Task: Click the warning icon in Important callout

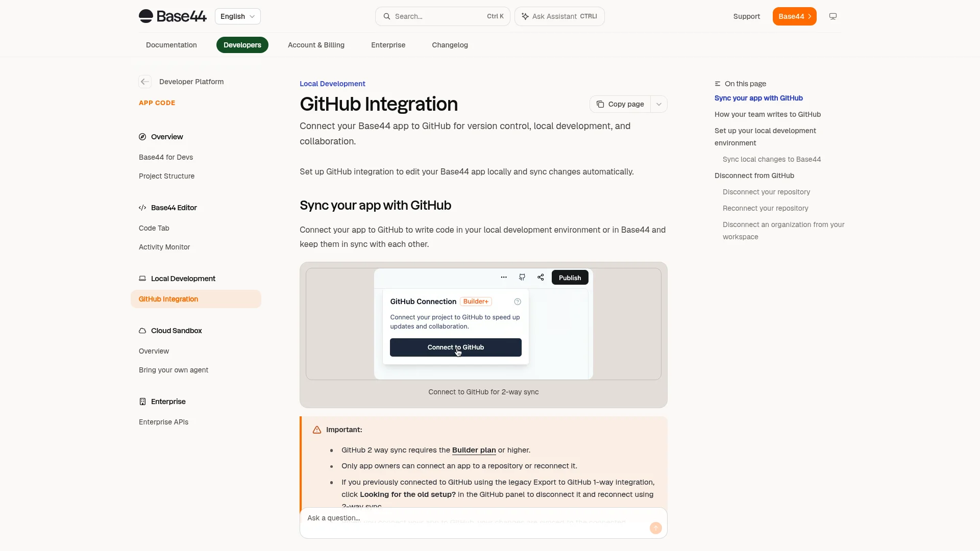Action: click(x=317, y=430)
